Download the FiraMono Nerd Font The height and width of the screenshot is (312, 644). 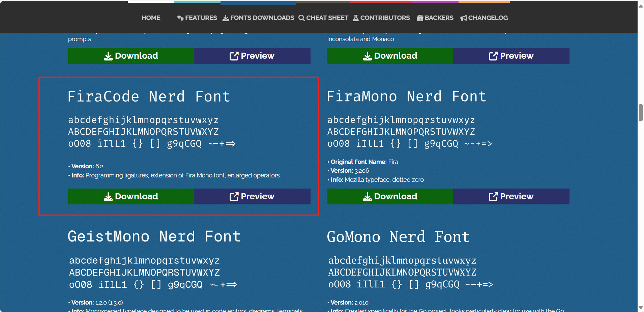pyautogui.click(x=390, y=196)
